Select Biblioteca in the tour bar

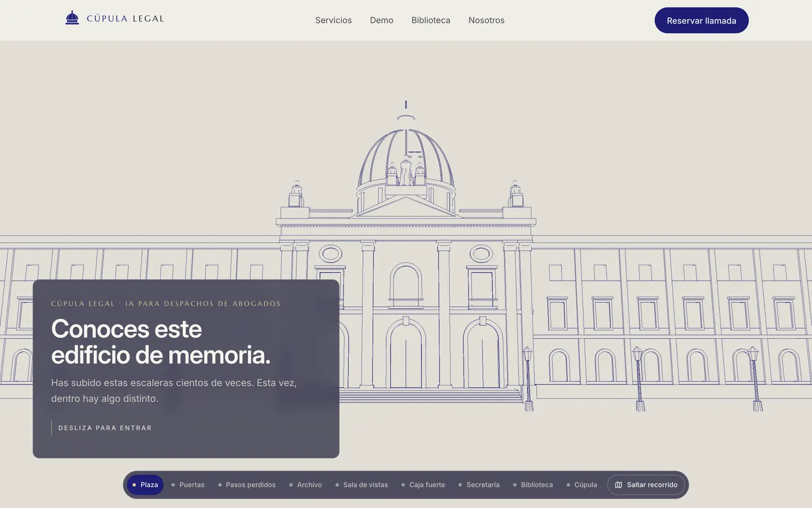[x=533, y=485]
